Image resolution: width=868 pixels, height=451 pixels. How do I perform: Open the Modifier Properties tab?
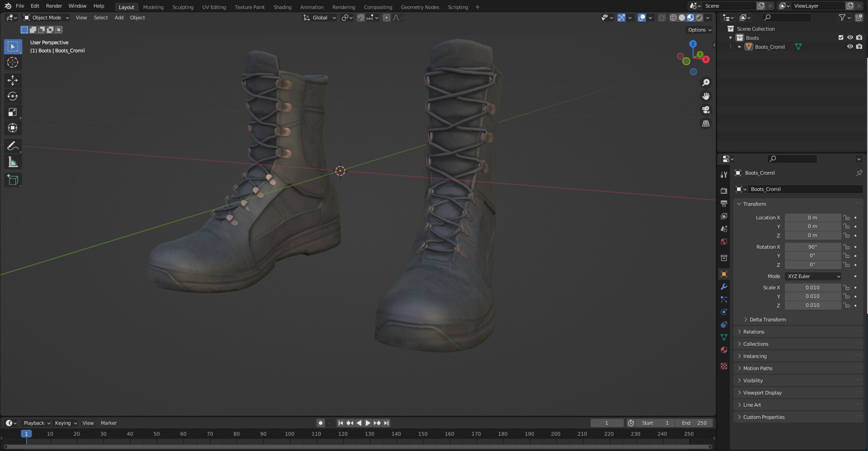tap(724, 287)
